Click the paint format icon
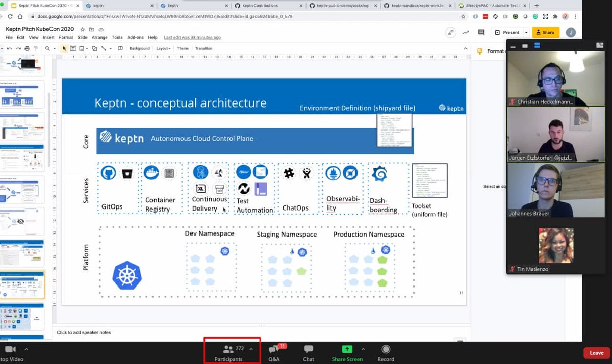Screen dimensions: 612x364 pos(36,48)
